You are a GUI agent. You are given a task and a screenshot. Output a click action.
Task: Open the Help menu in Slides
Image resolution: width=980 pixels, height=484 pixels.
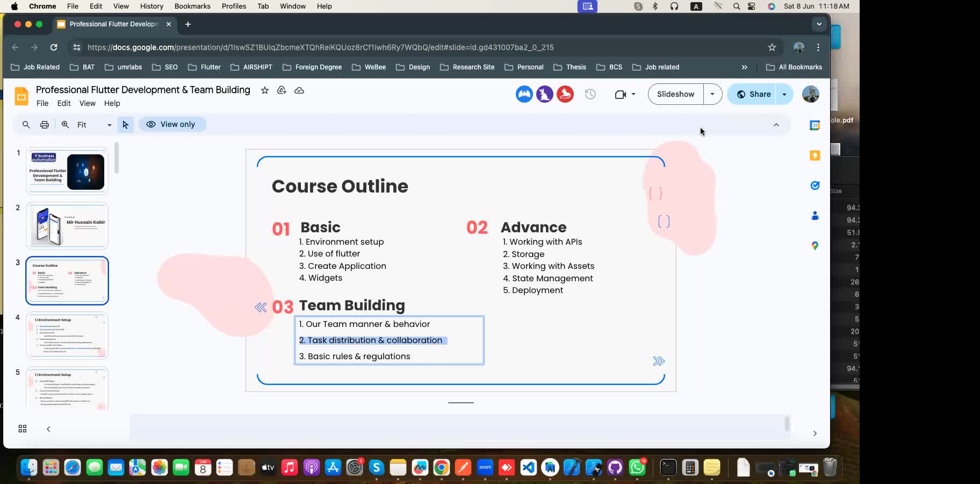(x=112, y=103)
